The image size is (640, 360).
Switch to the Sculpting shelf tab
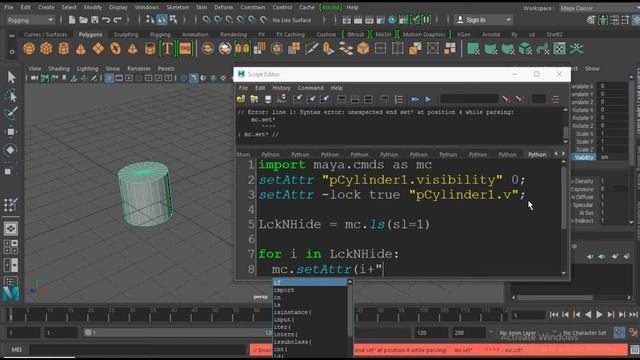click(126, 35)
